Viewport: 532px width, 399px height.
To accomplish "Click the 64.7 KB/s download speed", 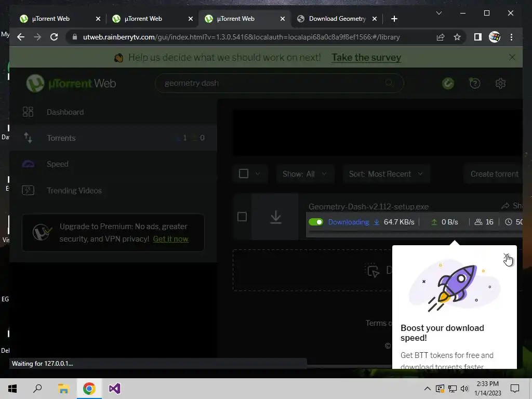I will (x=398, y=222).
